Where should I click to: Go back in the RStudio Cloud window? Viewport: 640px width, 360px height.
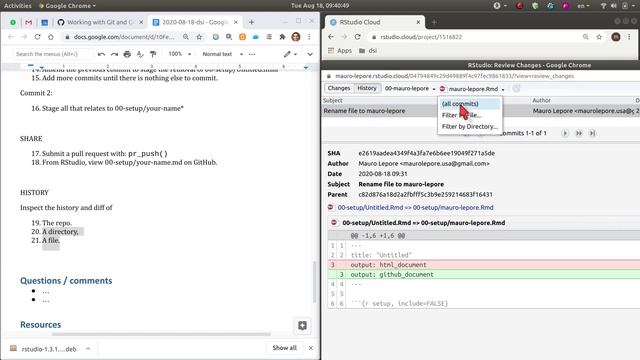pos(331,37)
